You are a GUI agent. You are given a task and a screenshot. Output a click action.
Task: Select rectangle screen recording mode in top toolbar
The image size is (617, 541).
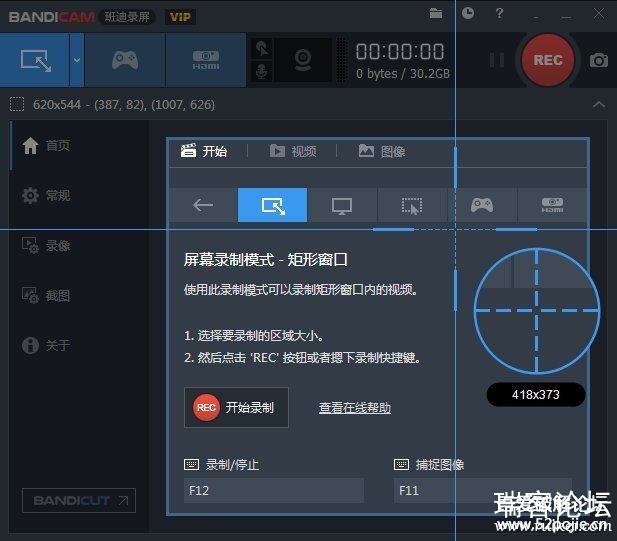(35, 60)
